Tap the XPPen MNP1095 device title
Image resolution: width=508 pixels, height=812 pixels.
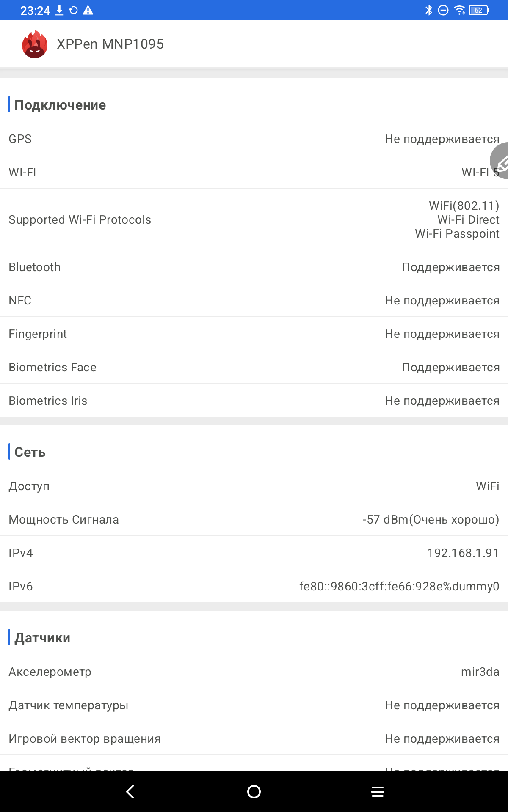coord(110,44)
